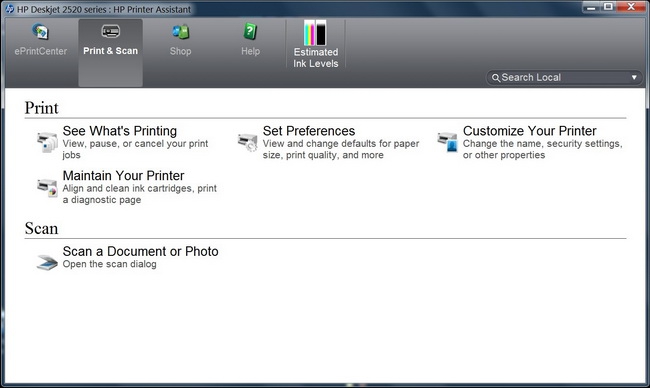The height and width of the screenshot is (388, 650).
Task: Switch to the ePrintCenter tab label
Action: (x=41, y=51)
